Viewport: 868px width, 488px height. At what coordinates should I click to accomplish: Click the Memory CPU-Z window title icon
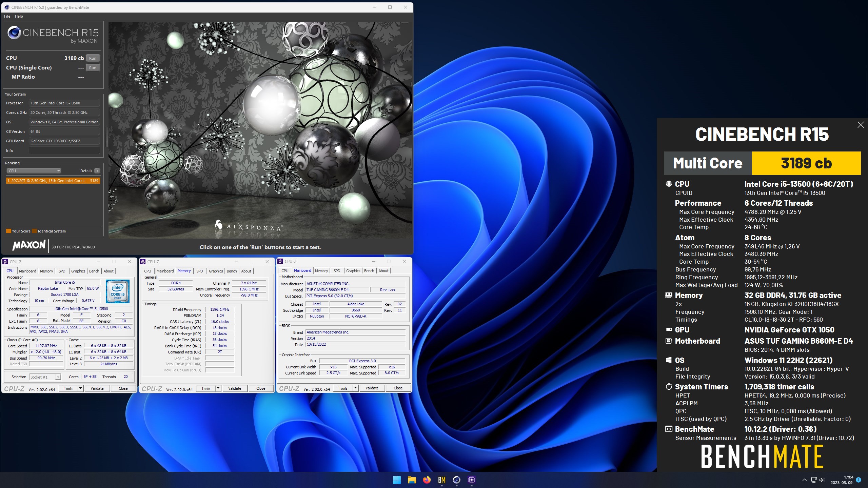click(x=143, y=262)
